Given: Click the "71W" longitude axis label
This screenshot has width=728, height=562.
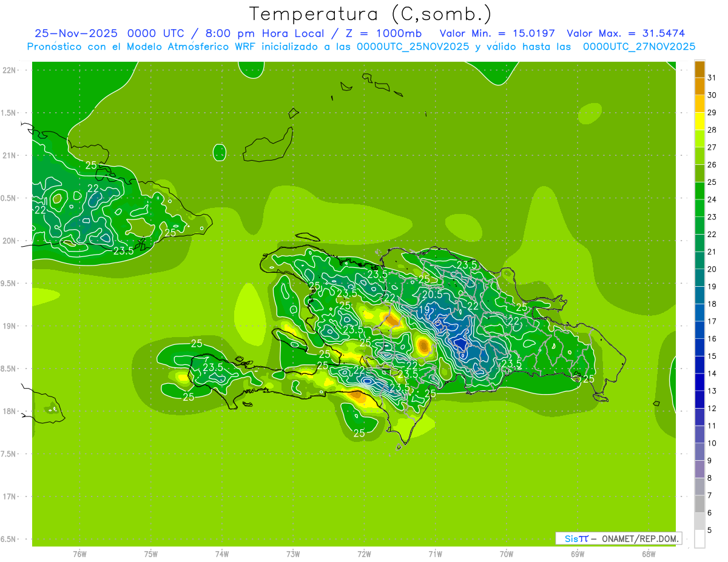Looking at the screenshot, I should 435,554.
